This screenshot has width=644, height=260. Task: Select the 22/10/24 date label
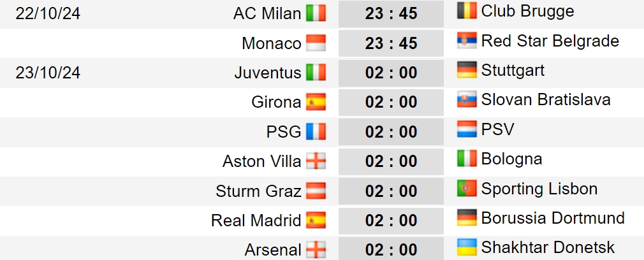click(48, 13)
